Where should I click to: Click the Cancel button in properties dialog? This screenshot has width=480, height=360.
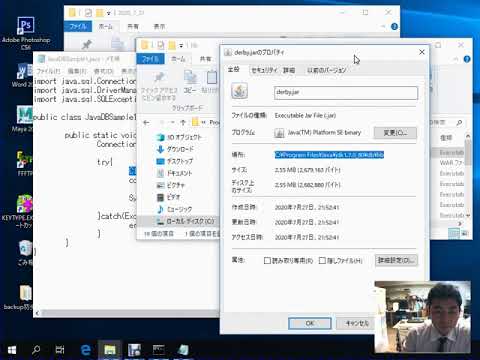(x=357, y=323)
